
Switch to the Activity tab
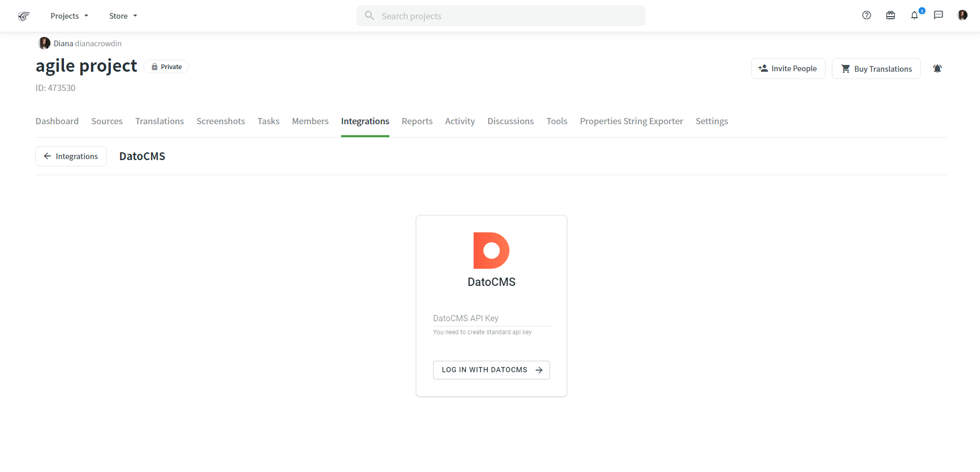[x=460, y=121]
